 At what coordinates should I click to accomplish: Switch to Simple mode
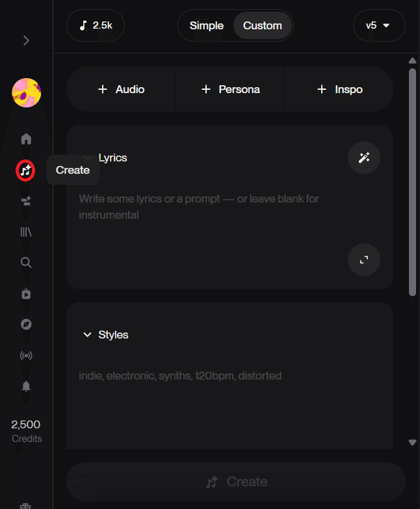[206, 26]
